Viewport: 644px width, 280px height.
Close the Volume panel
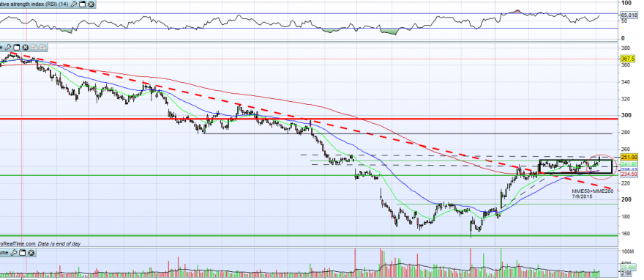click(x=31, y=252)
